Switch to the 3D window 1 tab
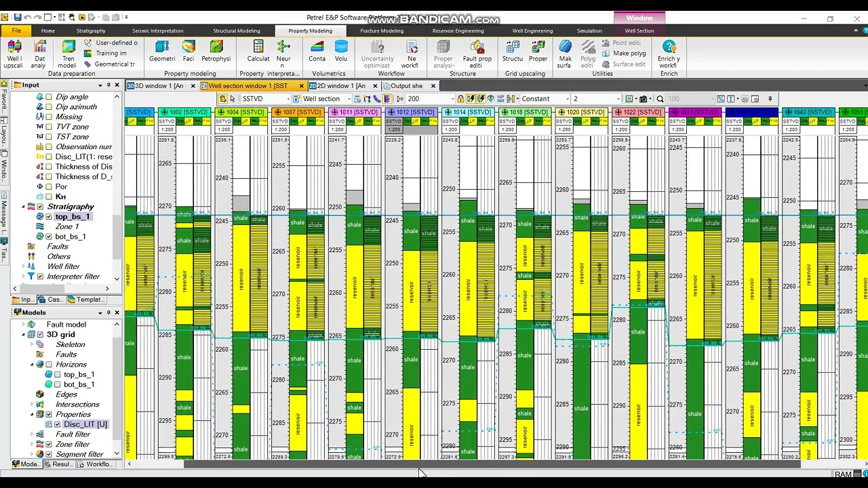Screen dimensions: 868x488 [159, 86]
